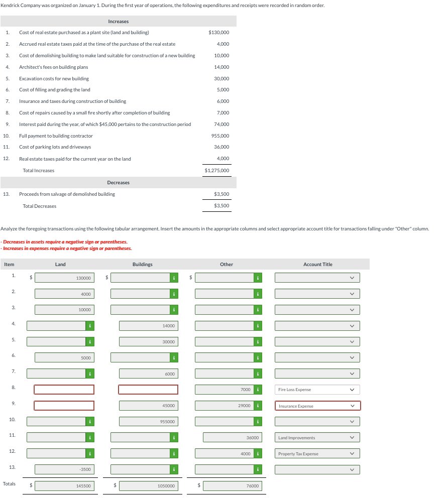Viewport: 448px width, 498px height.
Task: Click info icon in Land field row 10
Action: [x=90, y=422]
